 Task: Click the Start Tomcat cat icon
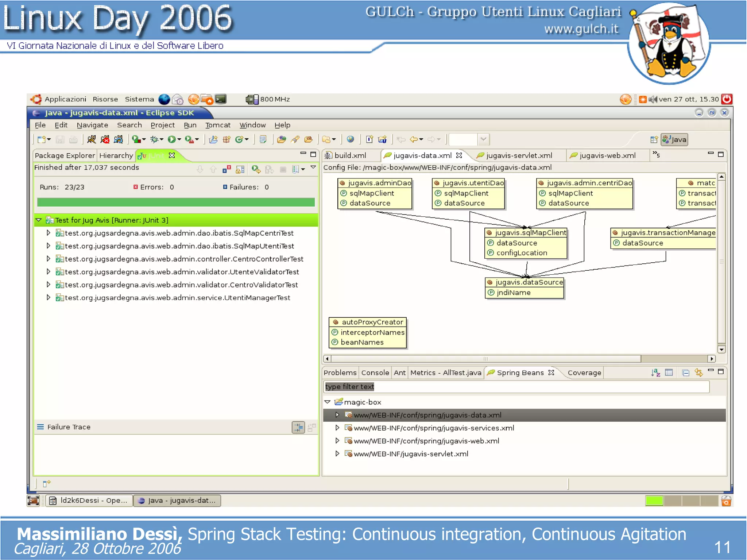92,139
